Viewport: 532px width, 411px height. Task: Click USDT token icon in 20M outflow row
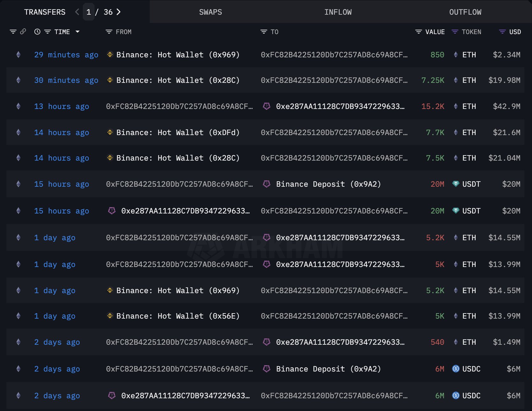click(x=456, y=184)
